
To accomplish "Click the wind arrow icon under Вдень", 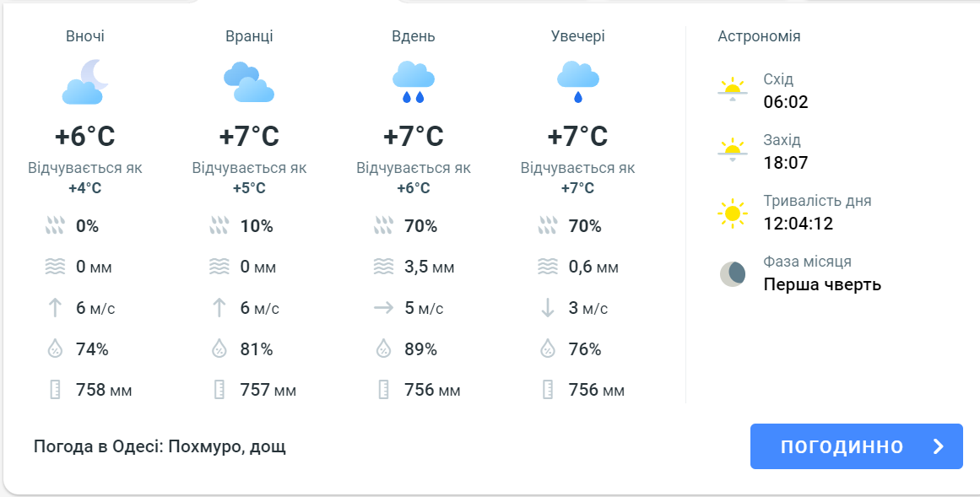I will 383,308.
